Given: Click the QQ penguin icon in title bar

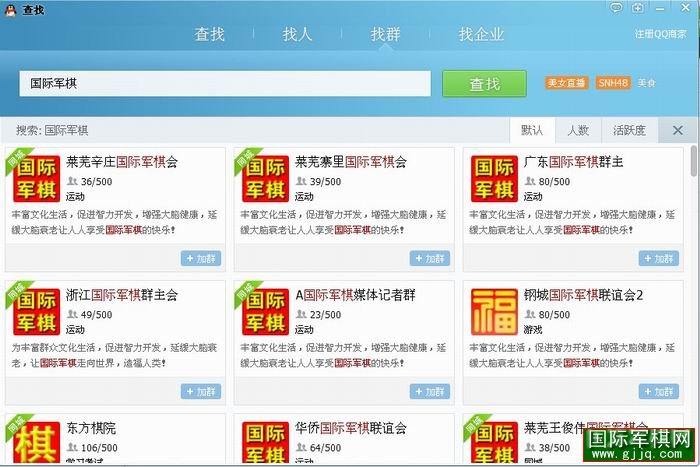Looking at the screenshot, I should [x=10, y=8].
